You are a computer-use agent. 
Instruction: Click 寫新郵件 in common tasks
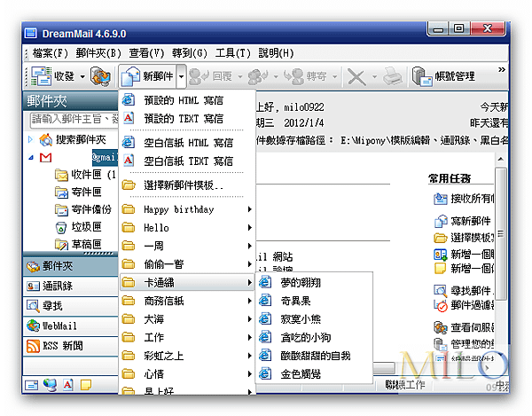point(463,221)
